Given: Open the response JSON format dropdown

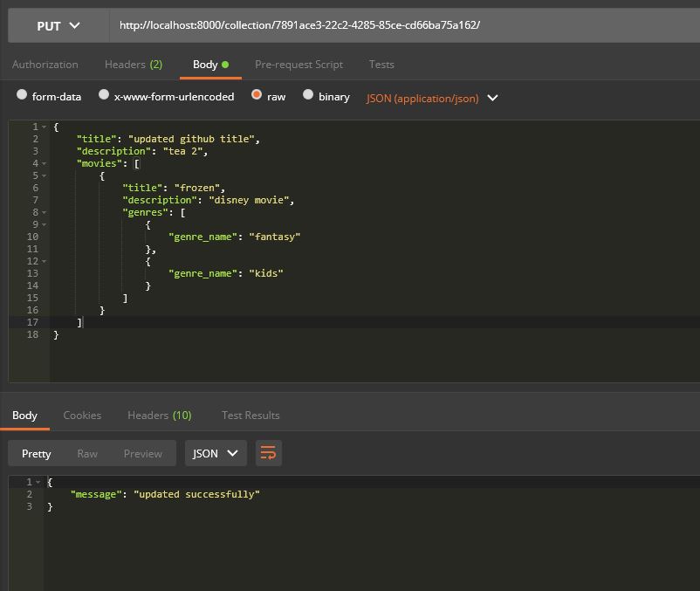Looking at the screenshot, I should (x=216, y=453).
